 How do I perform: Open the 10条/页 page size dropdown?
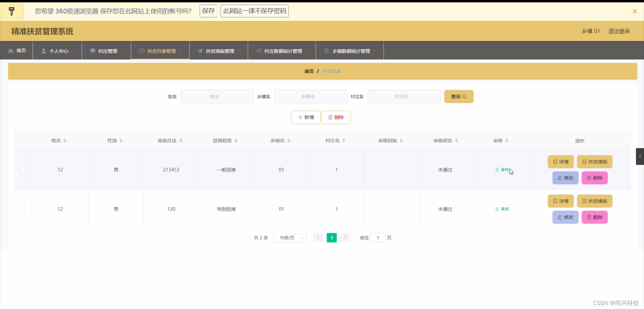pos(289,237)
